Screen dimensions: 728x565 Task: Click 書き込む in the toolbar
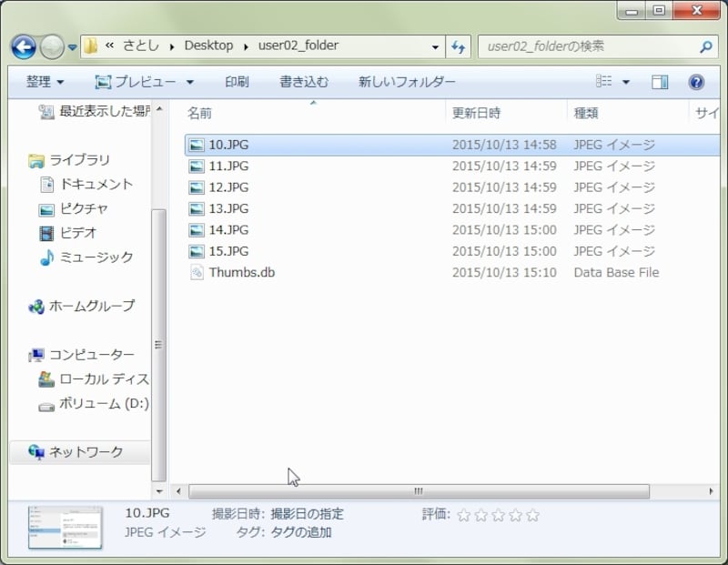tap(304, 83)
